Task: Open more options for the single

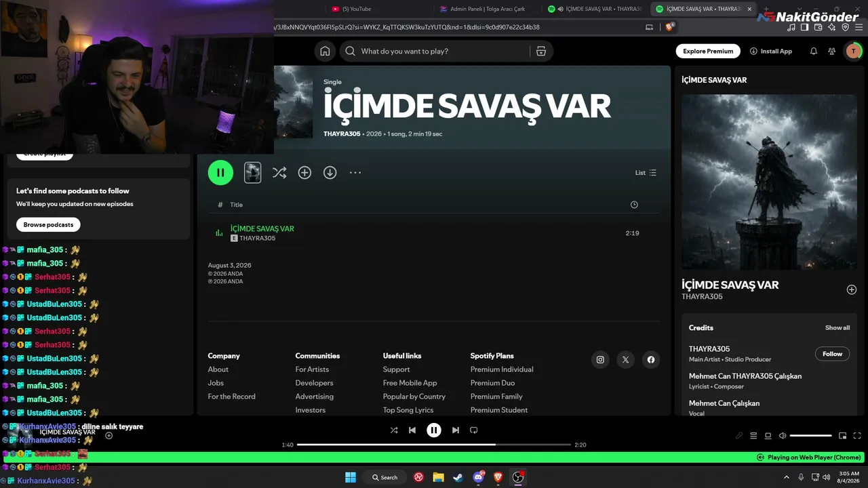Action: [355, 173]
